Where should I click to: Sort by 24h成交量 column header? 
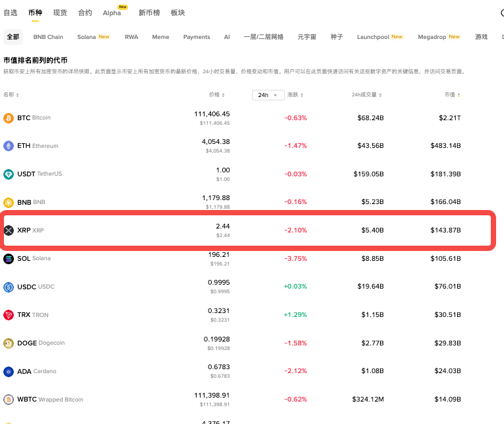click(x=367, y=95)
